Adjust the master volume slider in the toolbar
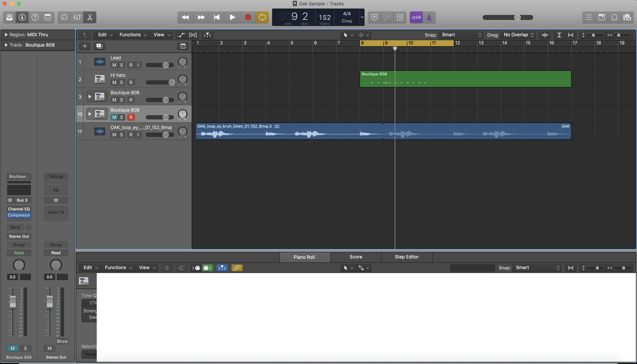Image resolution: width=637 pixels, height=364 pixels. (517, 17)
